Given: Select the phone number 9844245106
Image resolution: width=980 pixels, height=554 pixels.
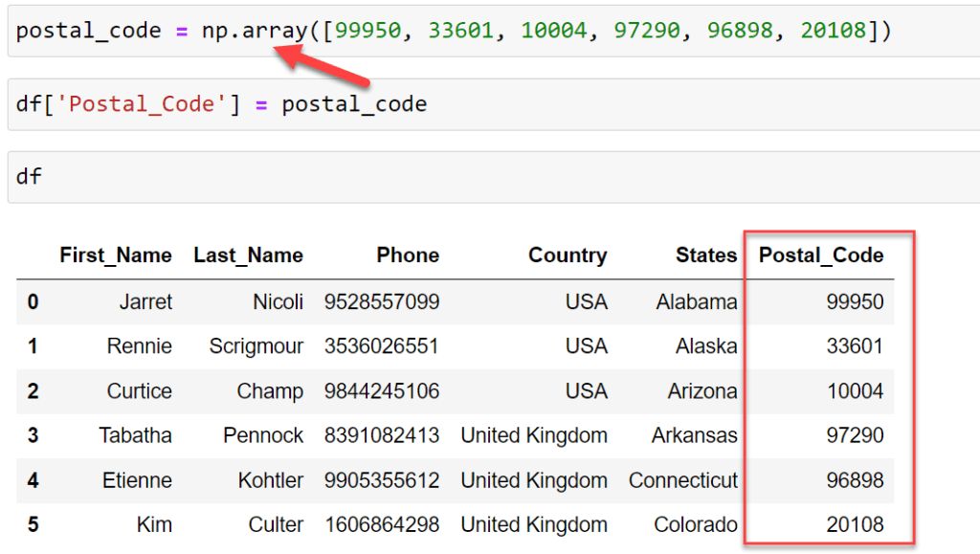Looking at the screenshot, I should pos(382,390).
